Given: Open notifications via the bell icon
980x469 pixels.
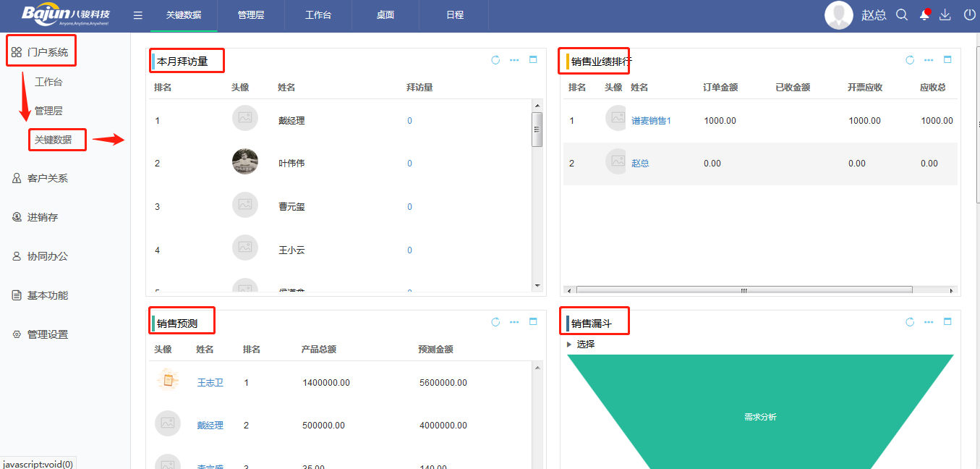Looking at the screenshot, I should 924,14.
